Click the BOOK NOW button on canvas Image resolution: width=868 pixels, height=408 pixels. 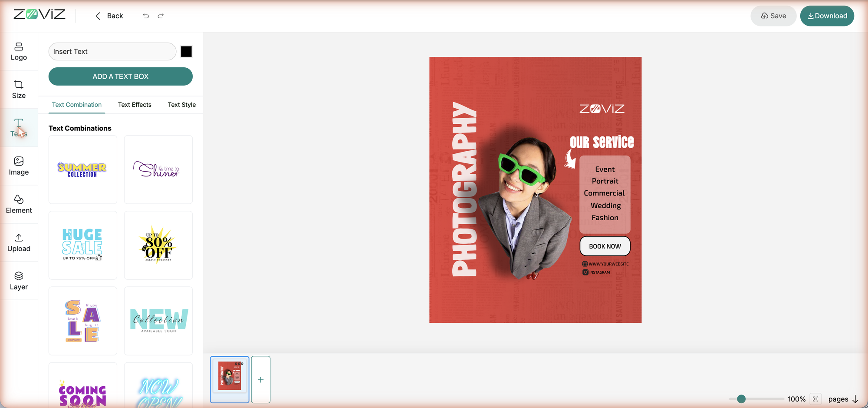[605, 246]
